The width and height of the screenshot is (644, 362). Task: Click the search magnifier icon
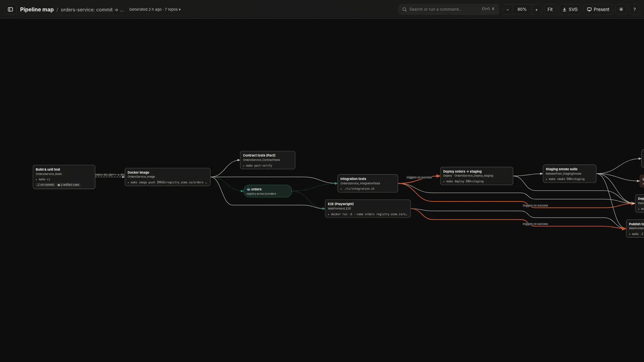click(x=405, y=9)
